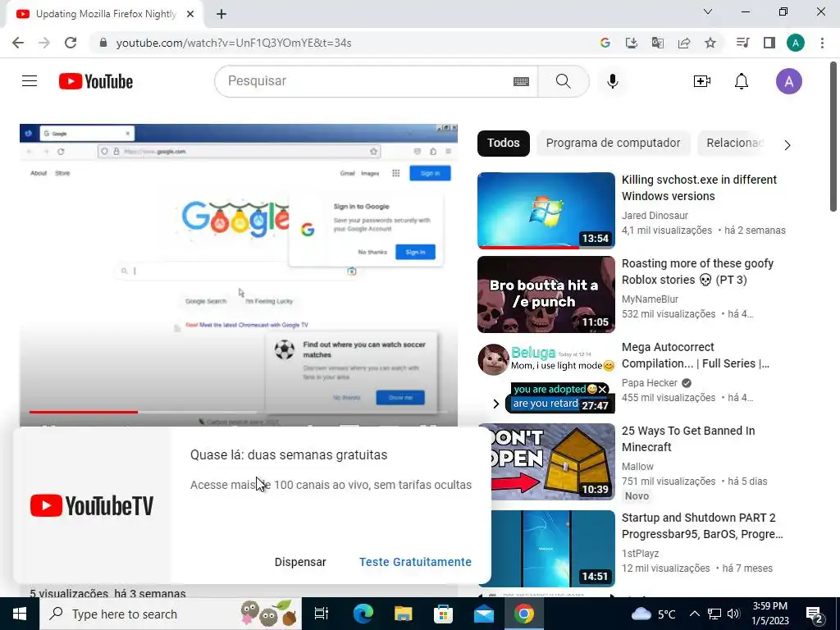
Task: Open Microsoft Store from the taskbar
Action: point(444,614)
